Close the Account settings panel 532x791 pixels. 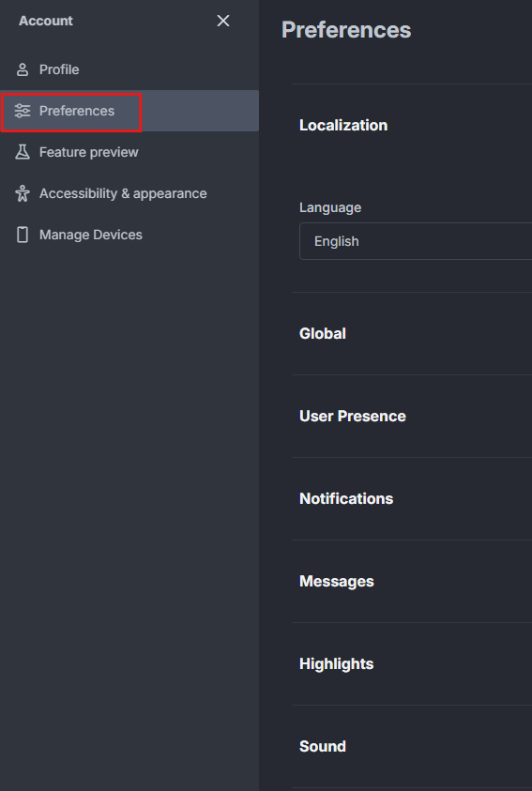pyautogui.click(x=223, y=21)
